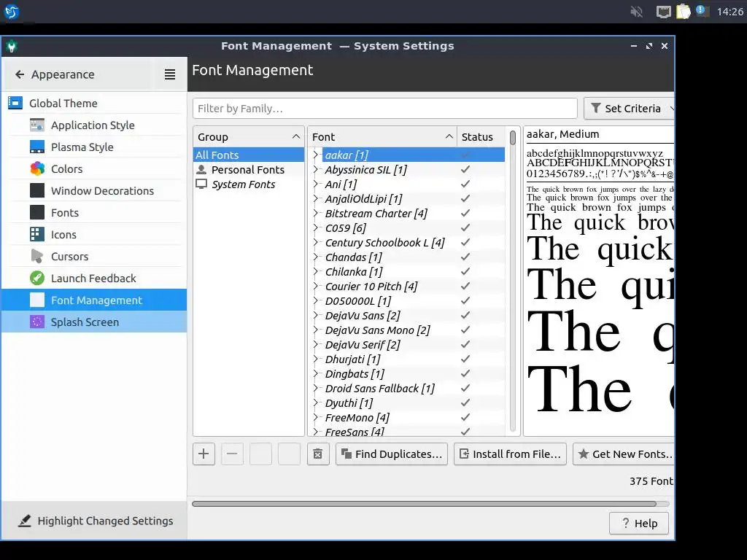This screenshot has width=747, height=560.
Task: Open the Set Criteria dropdown
Action: tap(630, 109)
